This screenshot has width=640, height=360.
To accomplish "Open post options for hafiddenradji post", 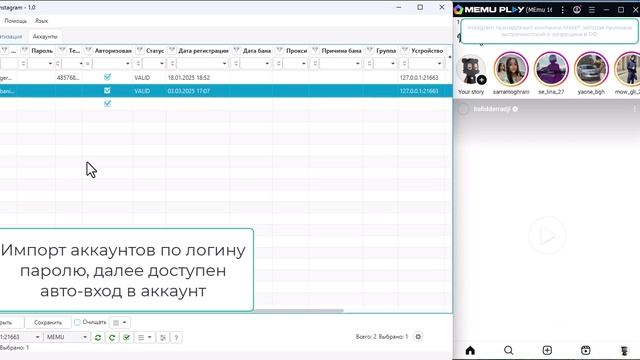I will (x=635, y=109).
